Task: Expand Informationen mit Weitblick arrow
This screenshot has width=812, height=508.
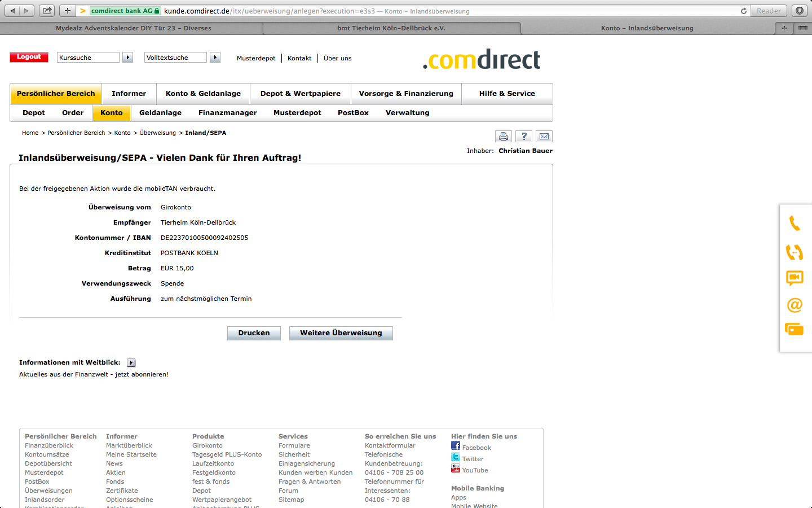Action: click(131, 363)
